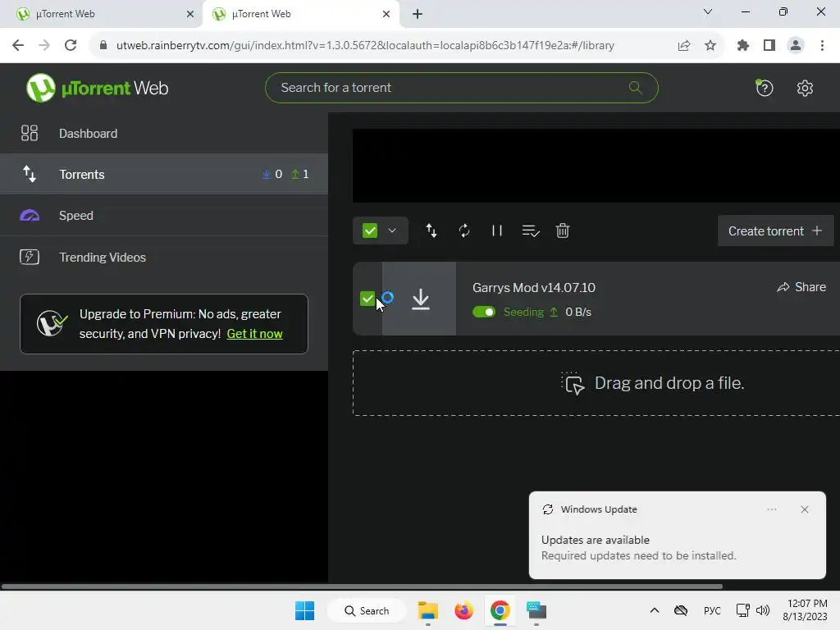Image resolution: width=840 pixels, height=630 pixels.
Task: Click the Updates are available message
Action: tap(596, 540)
